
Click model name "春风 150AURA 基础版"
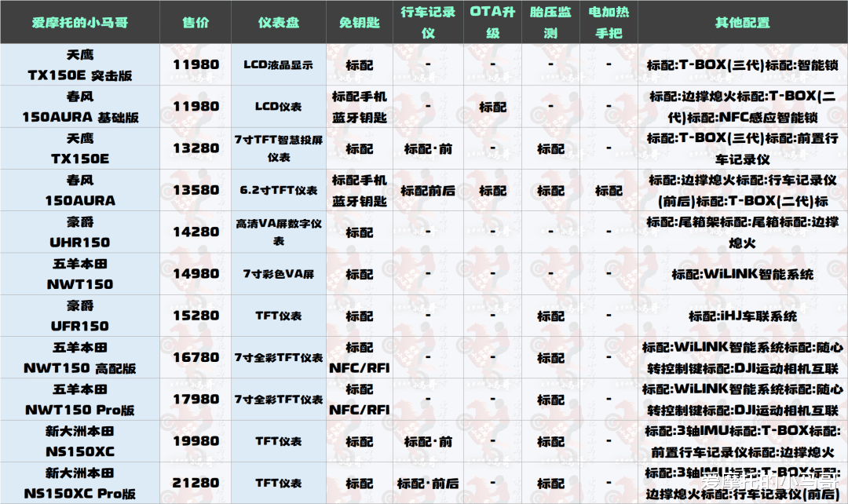click(80, 107)
